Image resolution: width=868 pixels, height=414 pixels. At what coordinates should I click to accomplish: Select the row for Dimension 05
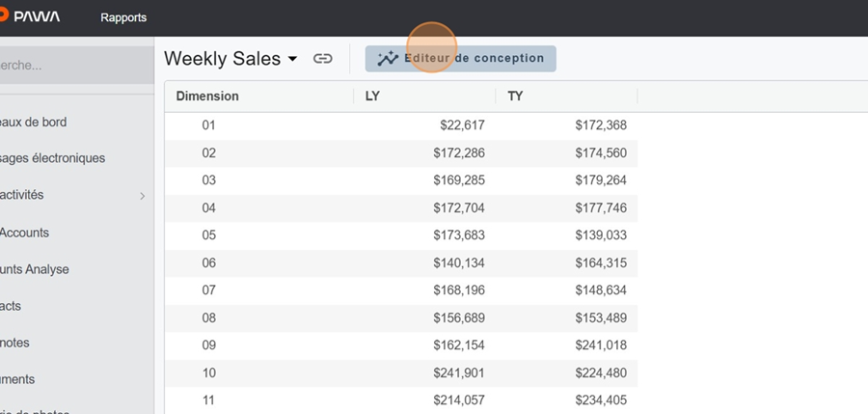click(209, 235)
